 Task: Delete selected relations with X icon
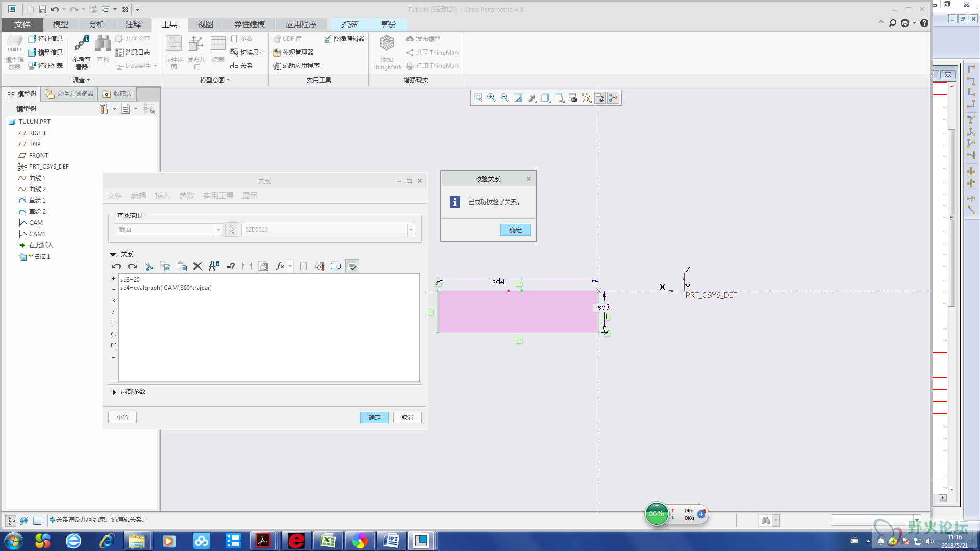pos(198,266)
